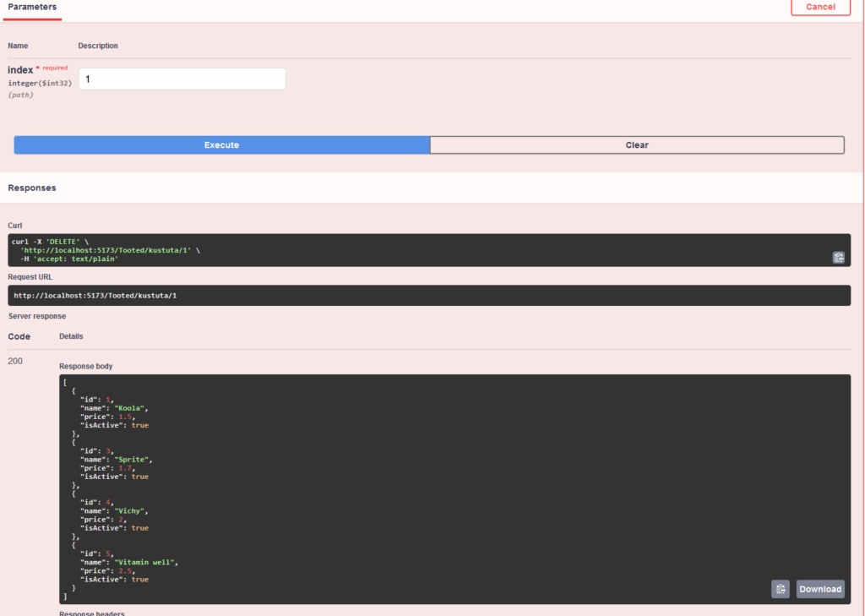
Task: Click the Execute button
Action: coord(222,145)
